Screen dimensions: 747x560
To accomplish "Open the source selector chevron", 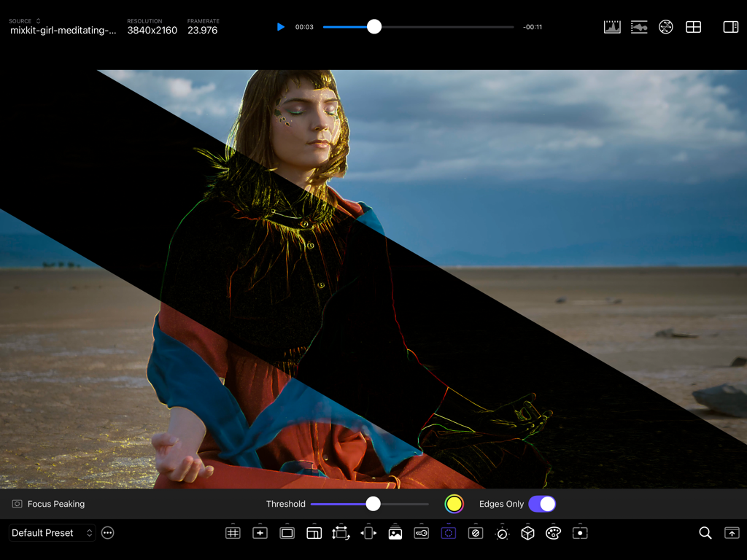I will click(39, 20).
